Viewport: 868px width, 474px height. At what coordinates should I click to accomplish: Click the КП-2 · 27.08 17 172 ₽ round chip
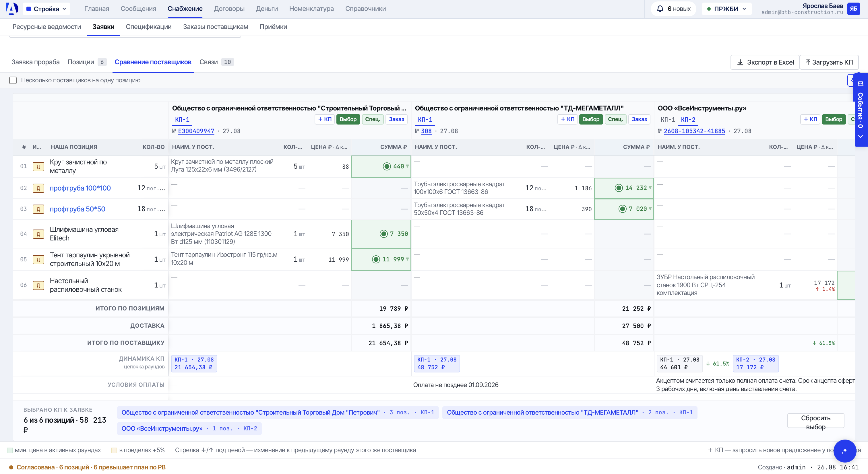pyautogui.click(x=755, y=364)
